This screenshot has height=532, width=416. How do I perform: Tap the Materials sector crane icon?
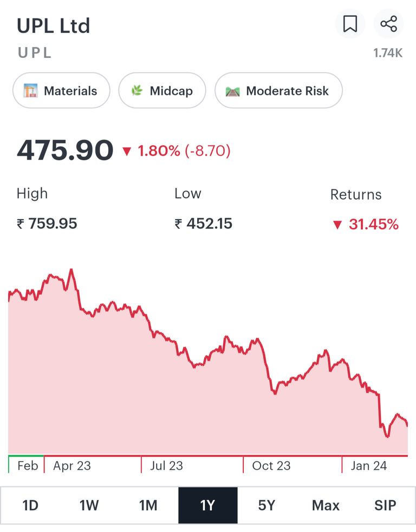pyautogui.click(x=30, y=91)
